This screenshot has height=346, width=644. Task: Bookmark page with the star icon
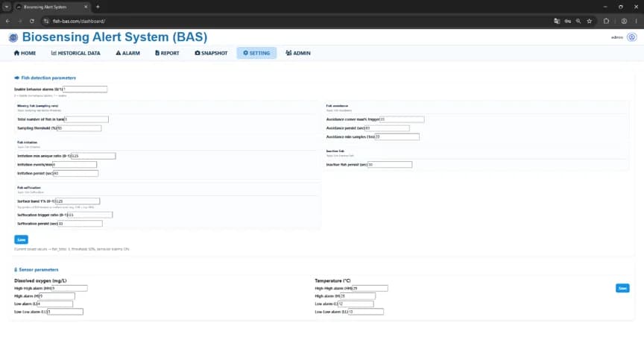[x=590, y=21]
